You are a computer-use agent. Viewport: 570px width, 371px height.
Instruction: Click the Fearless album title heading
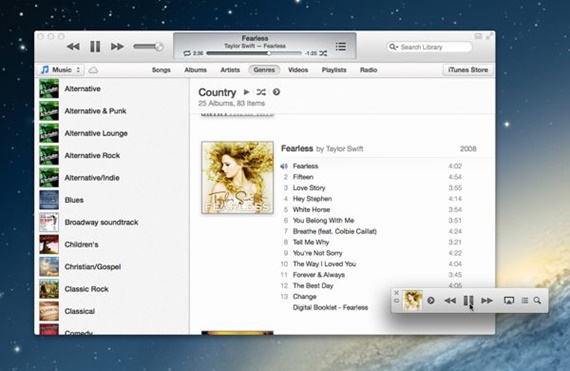point(297,148)
